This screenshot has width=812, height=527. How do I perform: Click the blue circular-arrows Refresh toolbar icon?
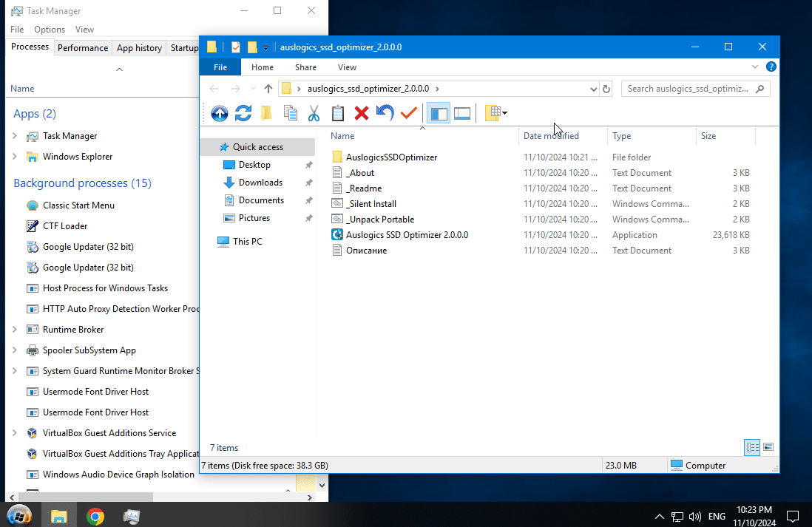click(x=243, y=113)
